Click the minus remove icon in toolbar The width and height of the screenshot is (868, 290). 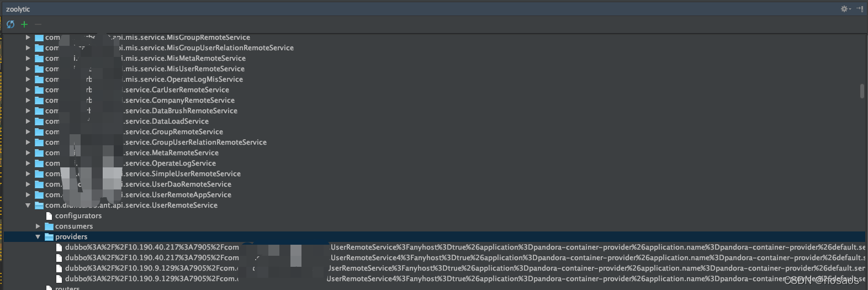pos(38,24)
